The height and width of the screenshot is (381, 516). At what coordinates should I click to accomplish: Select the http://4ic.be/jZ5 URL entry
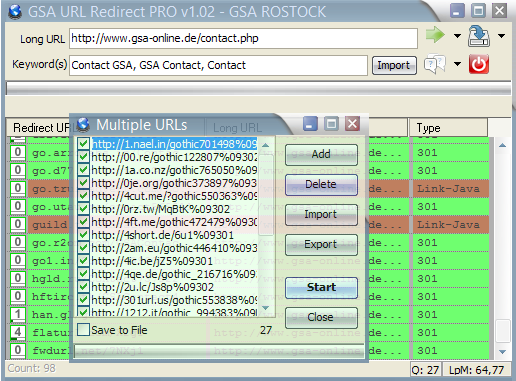pyautogui.click(x=152, y=261)
